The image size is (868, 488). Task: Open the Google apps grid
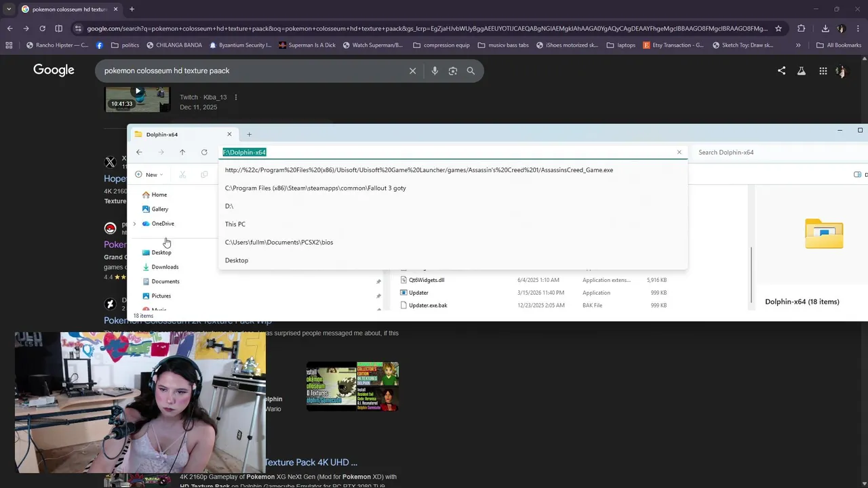click(x=823, y=70)
